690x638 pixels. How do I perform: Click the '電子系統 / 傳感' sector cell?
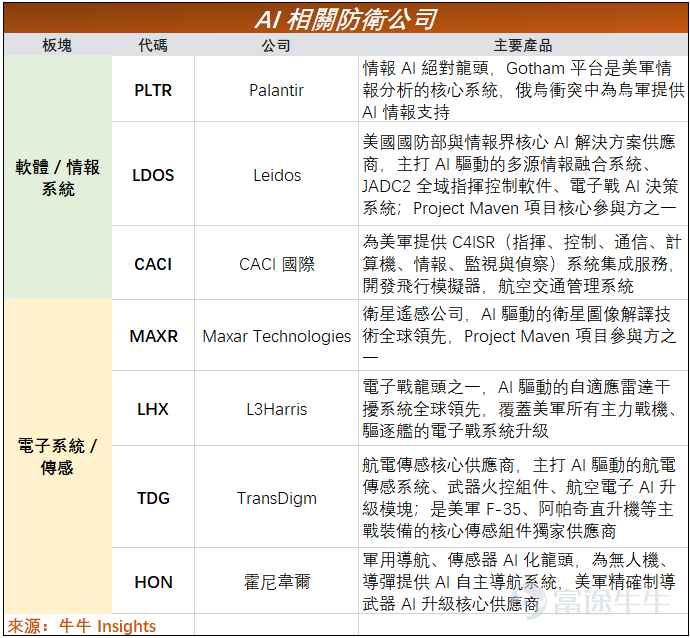[57, 456]
